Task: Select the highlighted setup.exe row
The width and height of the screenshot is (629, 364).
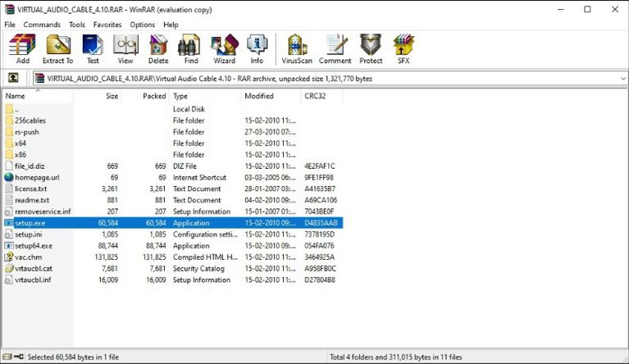Action: [x=172, y=223]
